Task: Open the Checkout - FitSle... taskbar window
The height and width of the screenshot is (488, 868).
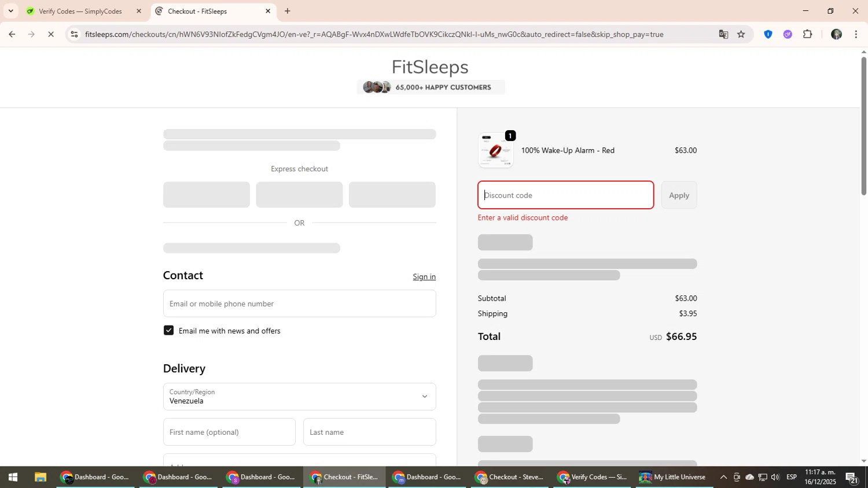Action: pyautogui.click(x=344, y=477)
